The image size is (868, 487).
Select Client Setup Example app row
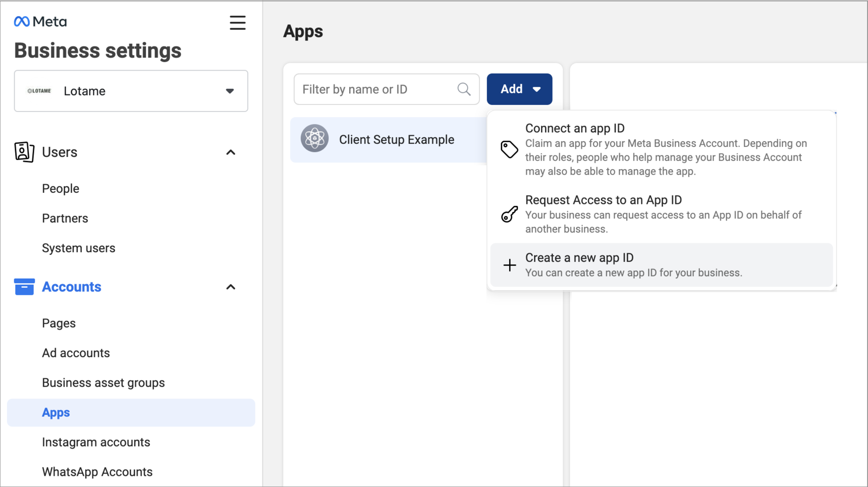pyautogui.click(x=396, y=140)
